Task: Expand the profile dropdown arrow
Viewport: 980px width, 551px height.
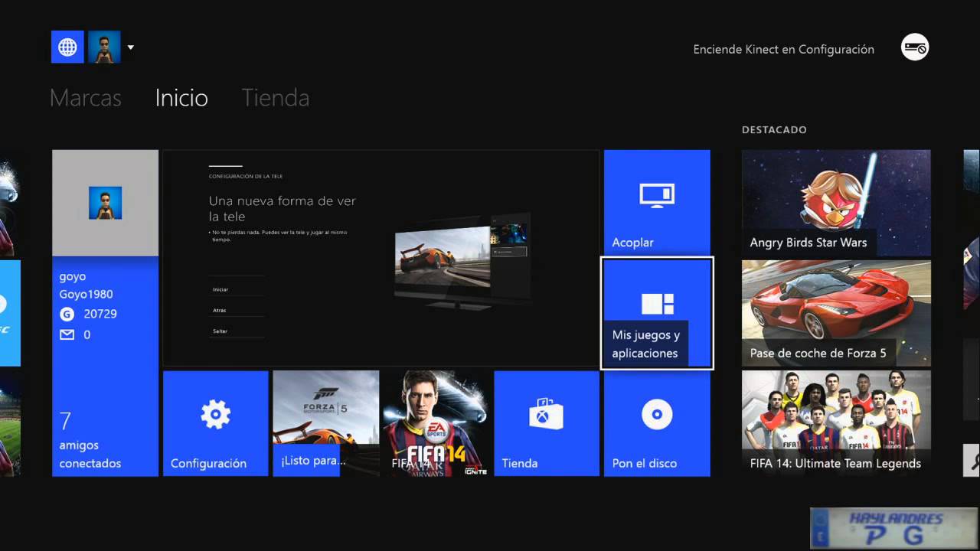Action: (130, 47)
